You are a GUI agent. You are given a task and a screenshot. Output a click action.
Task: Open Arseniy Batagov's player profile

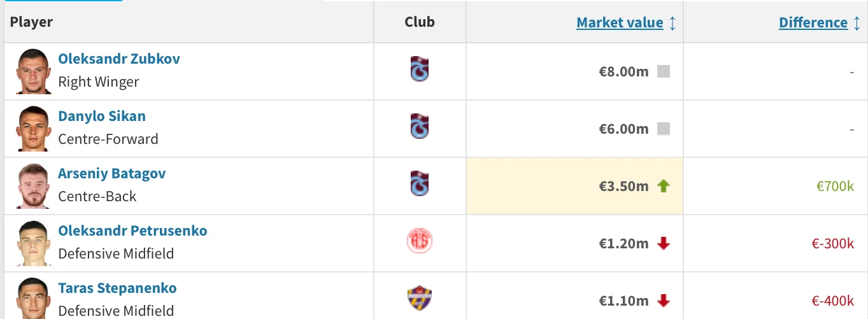click(x=112, y=174)
